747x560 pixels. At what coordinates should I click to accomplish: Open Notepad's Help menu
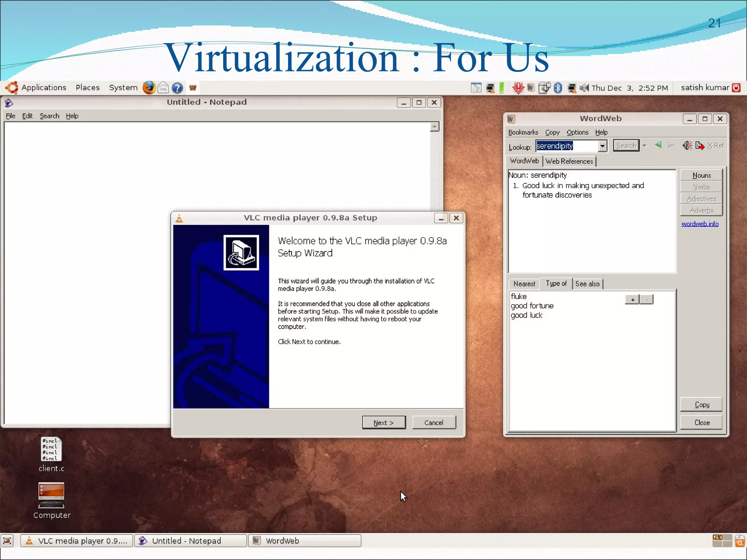point(72,116)
